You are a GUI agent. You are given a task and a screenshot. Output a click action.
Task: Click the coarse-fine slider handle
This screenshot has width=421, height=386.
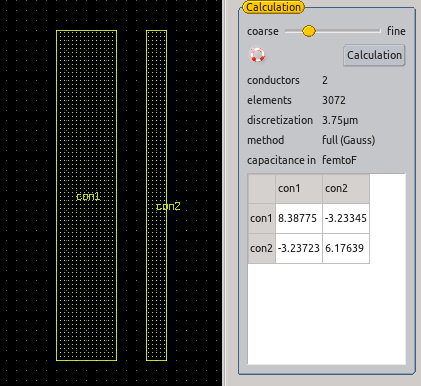tap(309, 31)
